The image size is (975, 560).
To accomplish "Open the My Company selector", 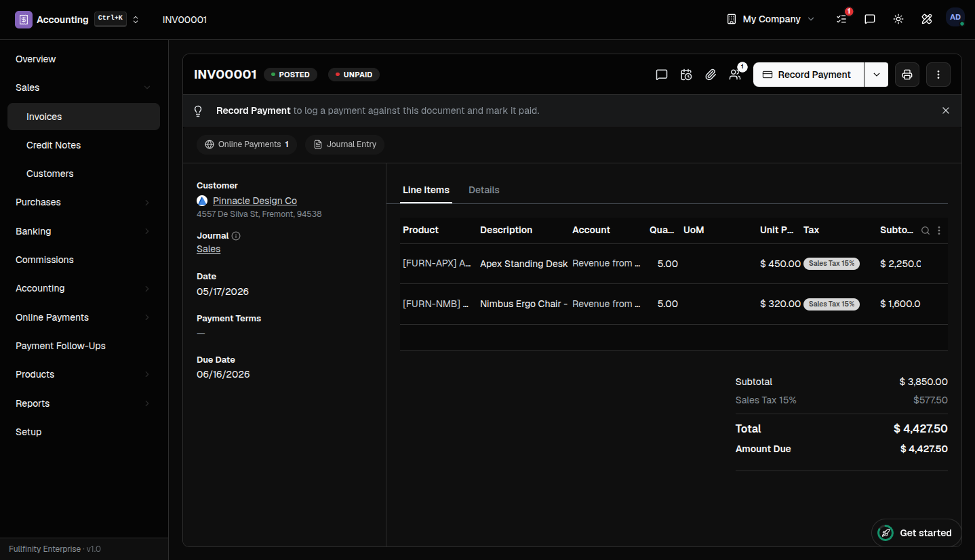I will pyautogui.click(x=771, y=19).
